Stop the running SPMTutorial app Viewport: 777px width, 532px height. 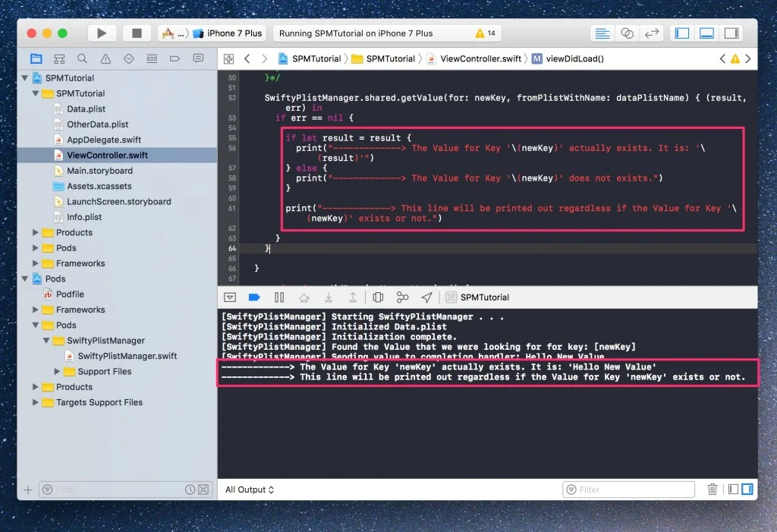tap(137, 33)
